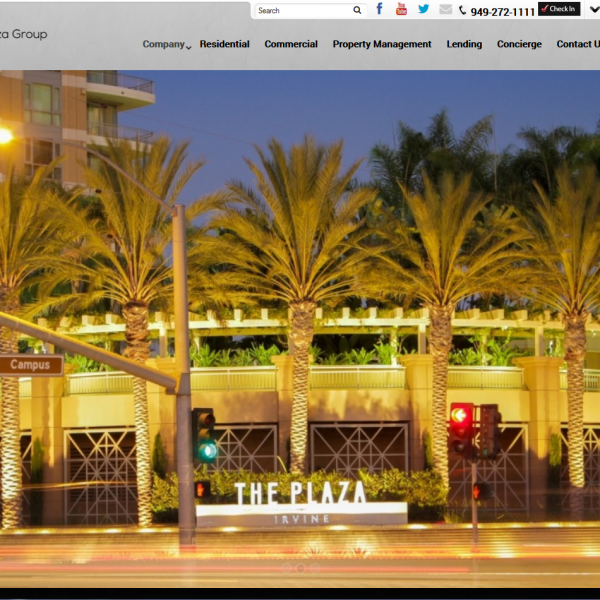Go to Property Management page
The image size is (600, 600).
pyautogui.click(x=382, y=44)
